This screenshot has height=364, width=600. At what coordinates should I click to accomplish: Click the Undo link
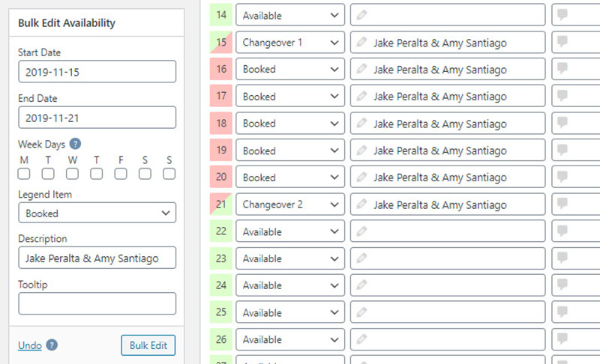(x=30, y=345)
